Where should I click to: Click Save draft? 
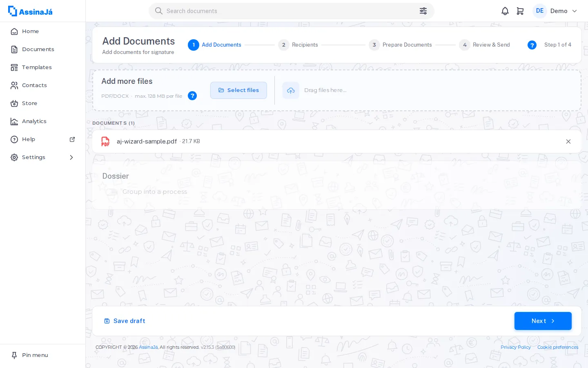125,321
